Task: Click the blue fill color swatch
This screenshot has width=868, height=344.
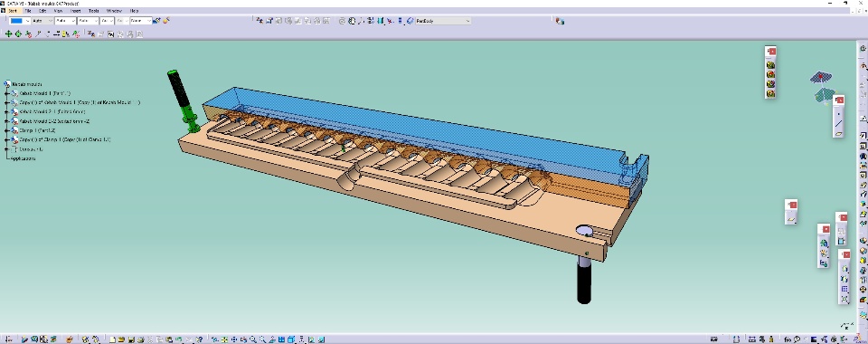Action: pyautogui.click(x=16, y=21)
